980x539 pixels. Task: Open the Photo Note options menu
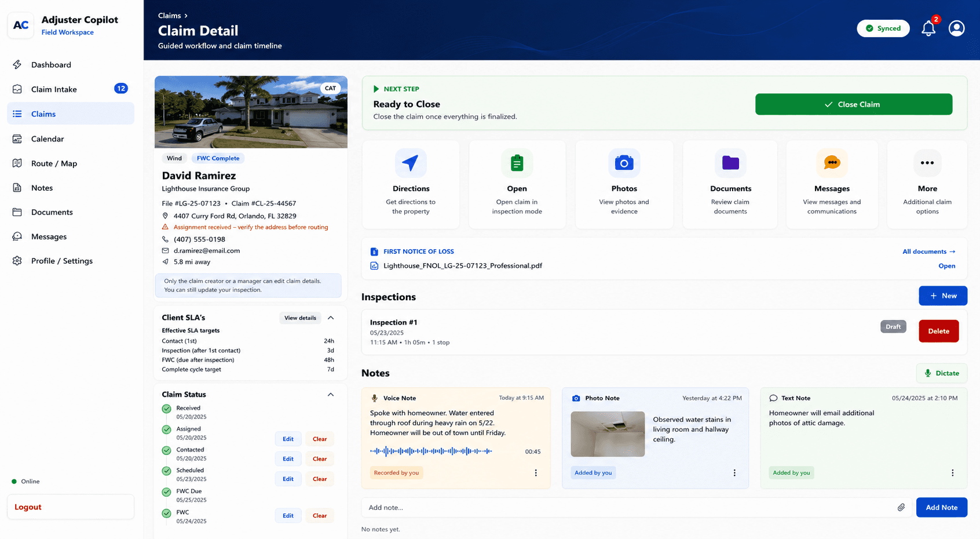click(x=734, y=473)
